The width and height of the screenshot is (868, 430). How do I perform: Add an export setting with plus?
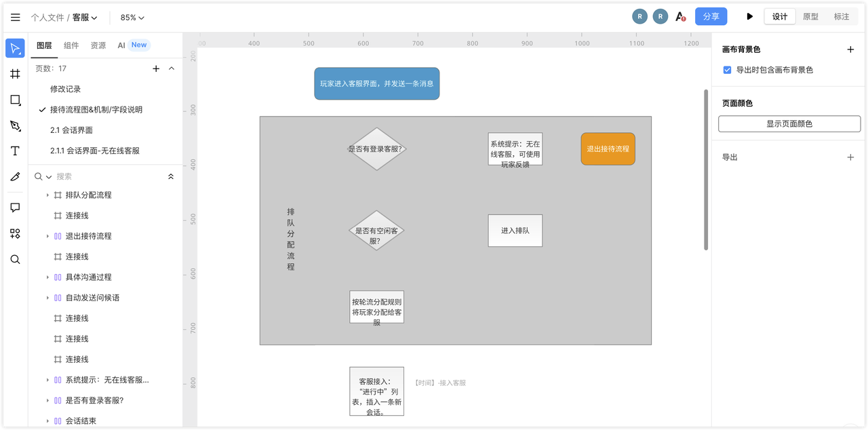click(x=850, y=157)
